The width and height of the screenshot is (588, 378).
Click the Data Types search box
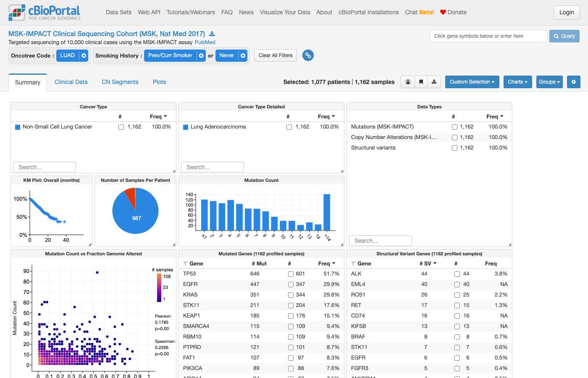tap(381, 241)
